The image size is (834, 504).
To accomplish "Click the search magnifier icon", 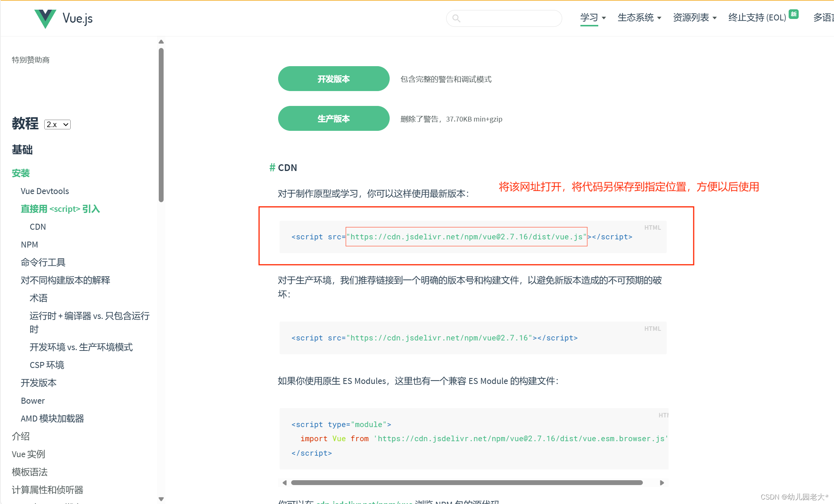I will (456, 18).
